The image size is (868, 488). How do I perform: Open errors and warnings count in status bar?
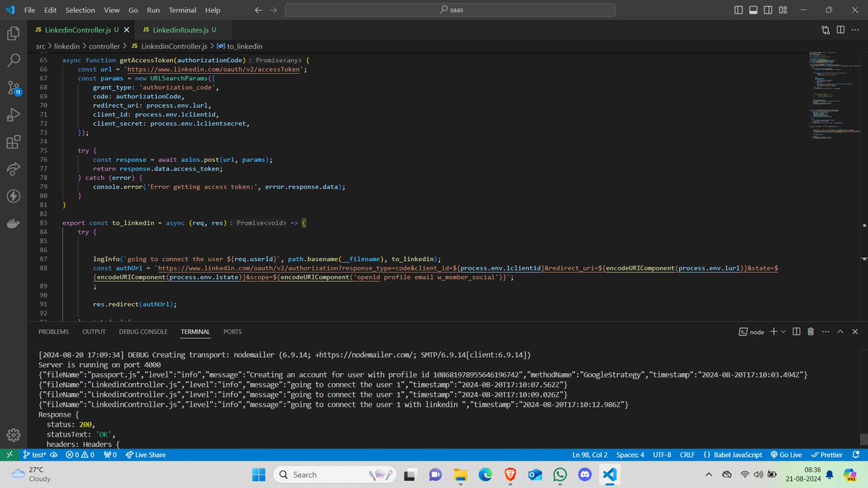click(x=80, y=455)
